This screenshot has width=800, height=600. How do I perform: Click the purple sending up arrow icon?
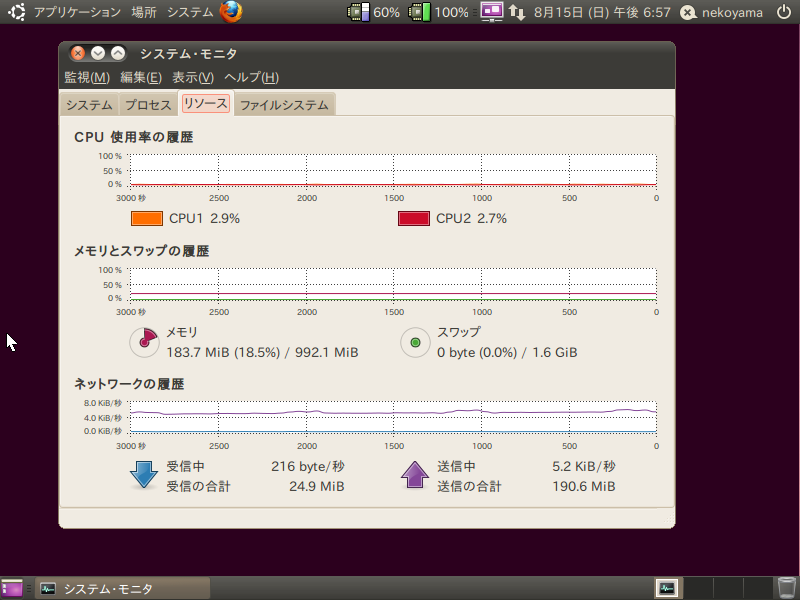415,475
